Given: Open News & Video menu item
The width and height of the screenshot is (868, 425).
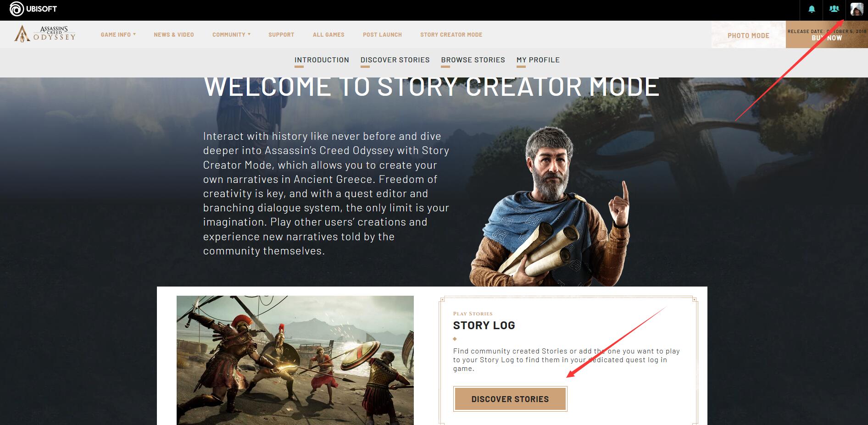Looking at the screenshot, I should coord(174,34).
